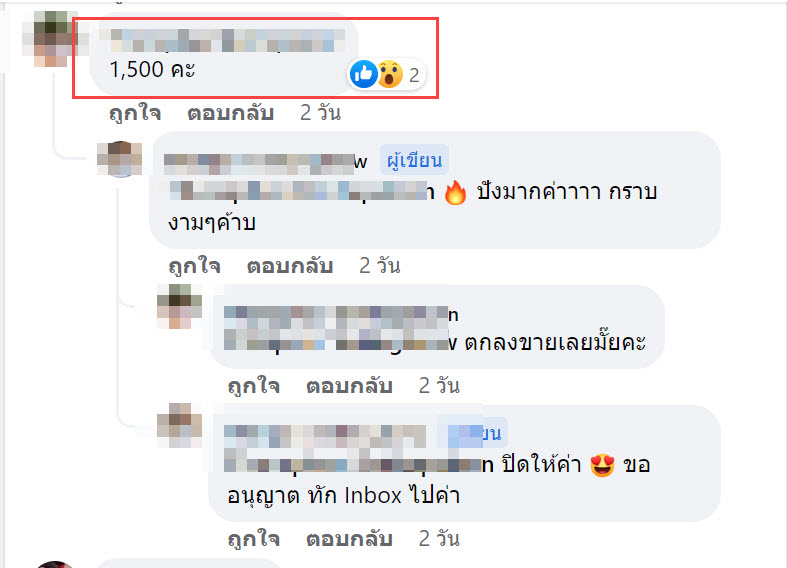
Task: Like the ทัก Inbox ไปค่า reply
Action: pyautogui.click(x=253, y=539)
